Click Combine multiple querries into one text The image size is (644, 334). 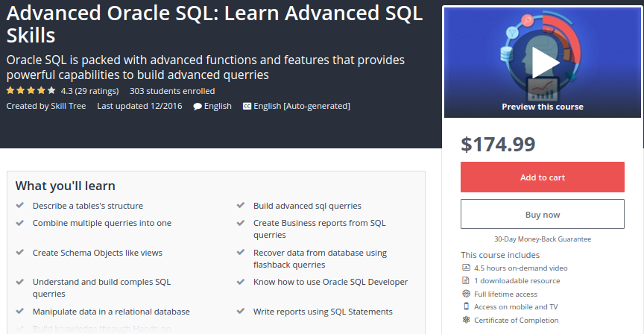tap(102, 223)
